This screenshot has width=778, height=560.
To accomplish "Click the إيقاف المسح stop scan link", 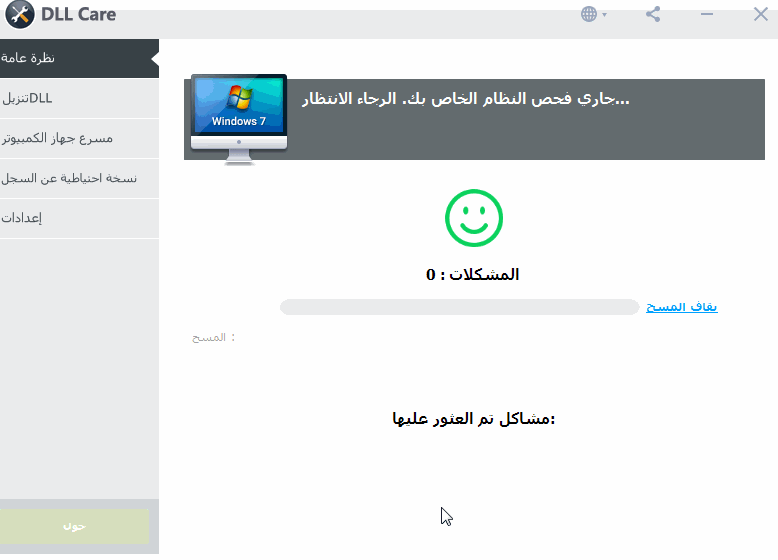I will pos(681,307).
